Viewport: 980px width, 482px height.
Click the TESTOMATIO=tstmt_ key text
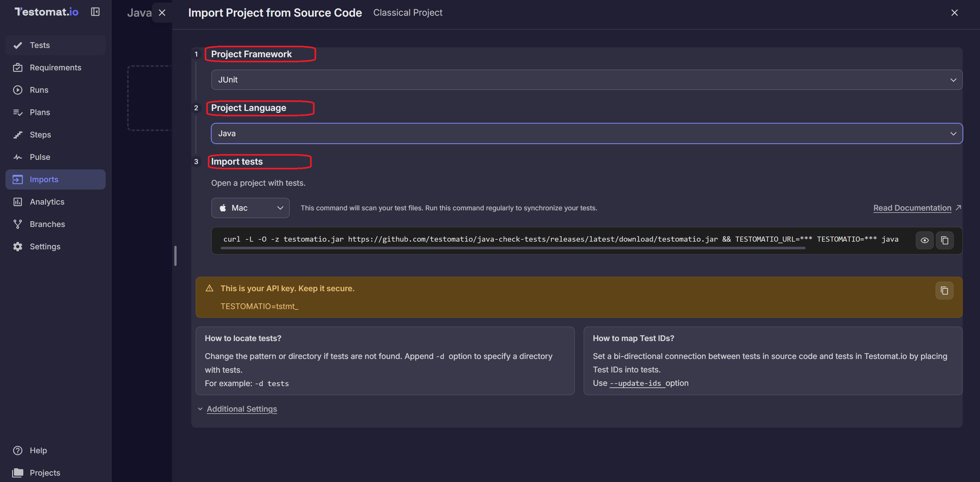click(260, 307)
